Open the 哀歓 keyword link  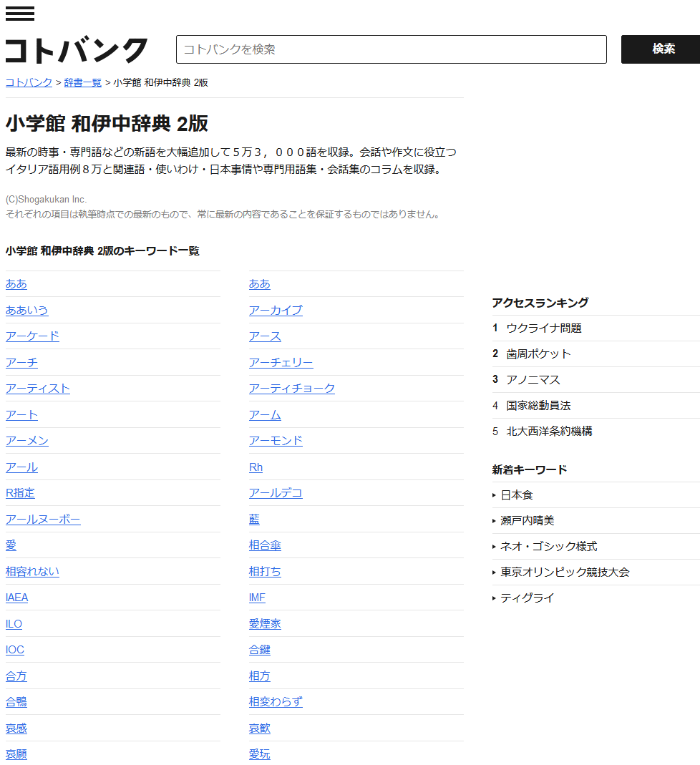[260, 728]
